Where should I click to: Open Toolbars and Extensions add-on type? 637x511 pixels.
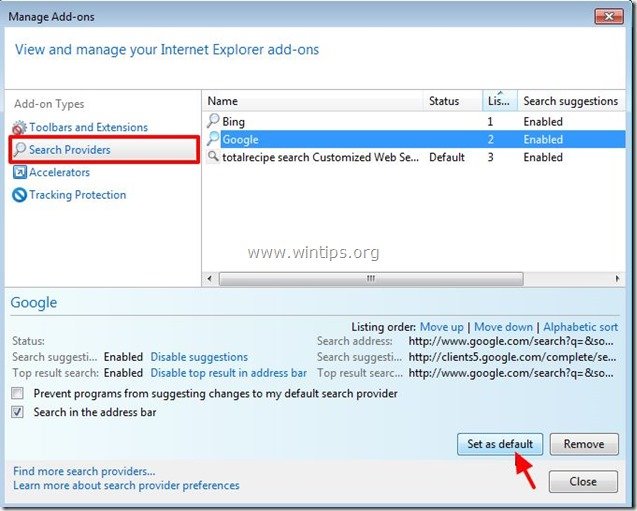click(89, 128)
